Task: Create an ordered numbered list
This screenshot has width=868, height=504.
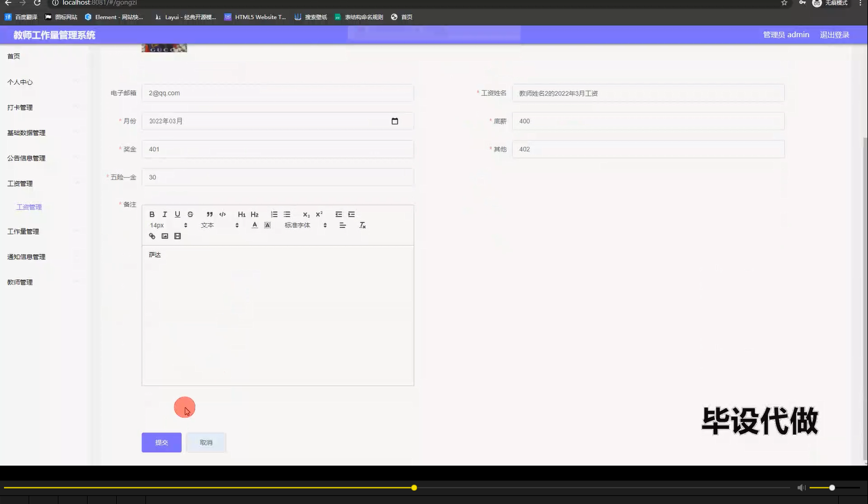Action: pyautogui.click(x=274, y=214)
